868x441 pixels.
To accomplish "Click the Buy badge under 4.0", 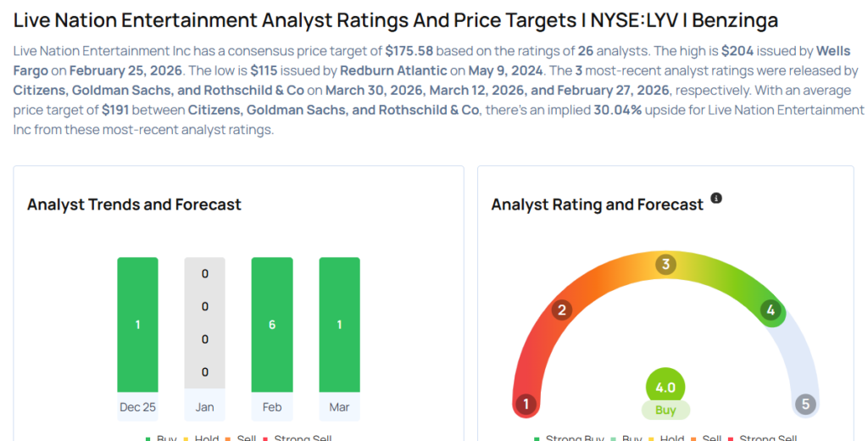I will tap(665, 410).
